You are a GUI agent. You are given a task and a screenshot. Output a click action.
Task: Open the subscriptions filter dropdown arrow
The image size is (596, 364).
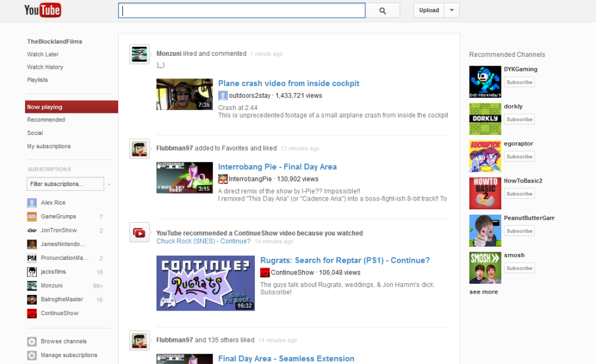(x=109, y=184)
